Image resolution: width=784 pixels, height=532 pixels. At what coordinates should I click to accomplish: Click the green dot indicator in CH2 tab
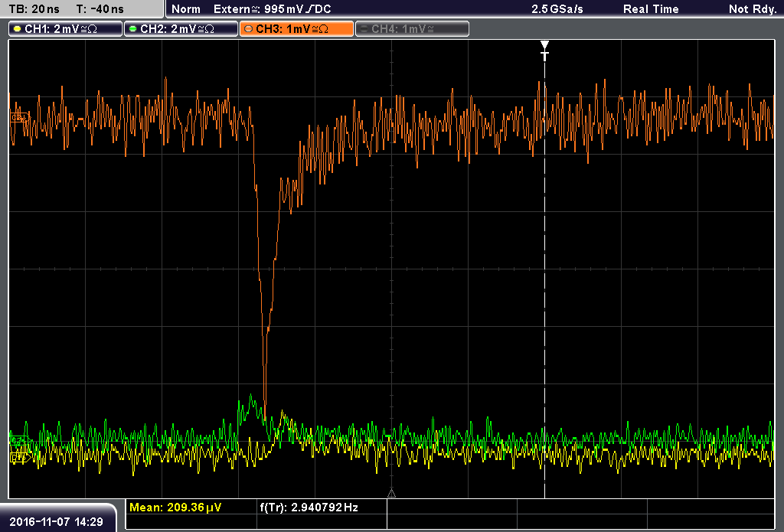tap(133, 29)
